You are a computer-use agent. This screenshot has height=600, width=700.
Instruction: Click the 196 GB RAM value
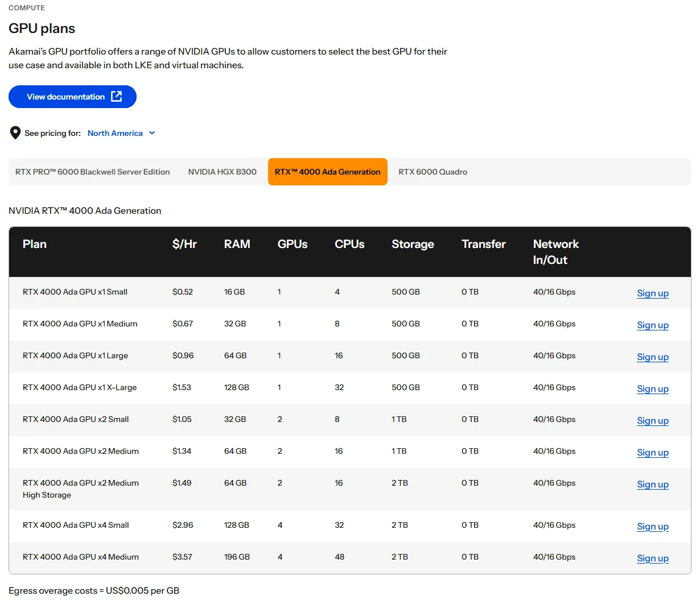237,557
